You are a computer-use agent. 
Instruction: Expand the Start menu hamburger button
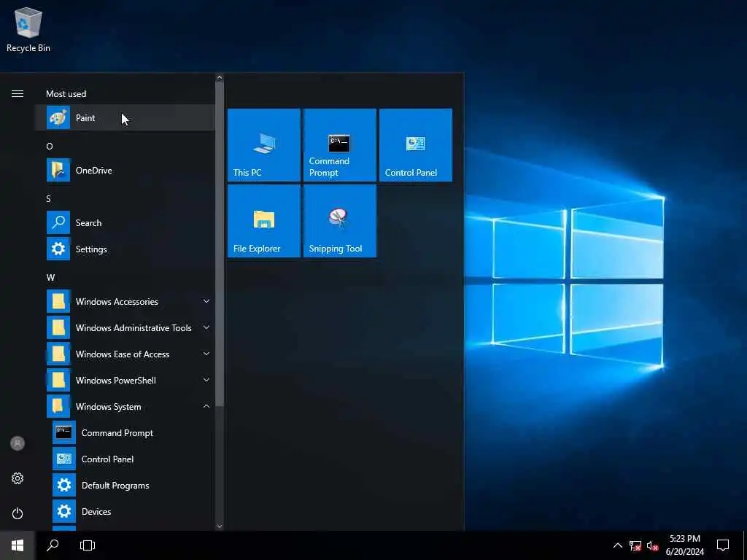(18, 94)
